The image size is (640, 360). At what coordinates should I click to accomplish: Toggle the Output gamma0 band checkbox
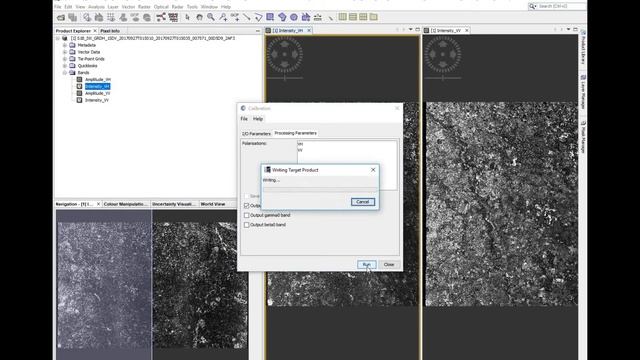click(247, 215)
